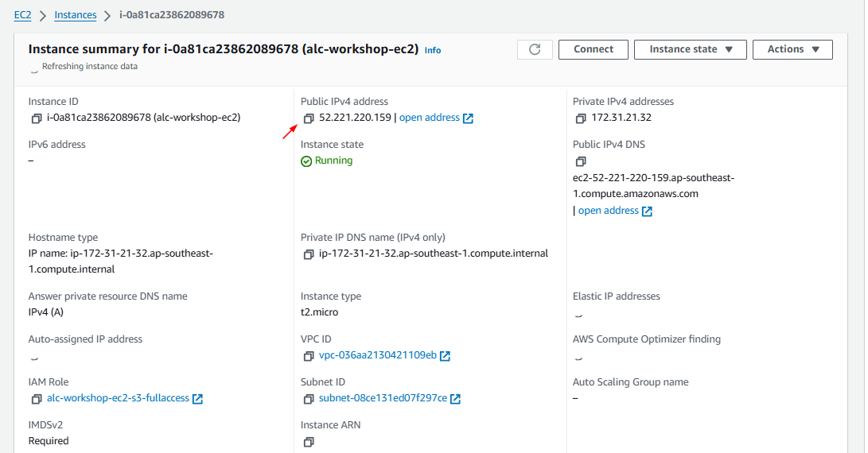
Task: Open subnet-08ce131ed07f297ce link
Action: click(x=383, y=398)
